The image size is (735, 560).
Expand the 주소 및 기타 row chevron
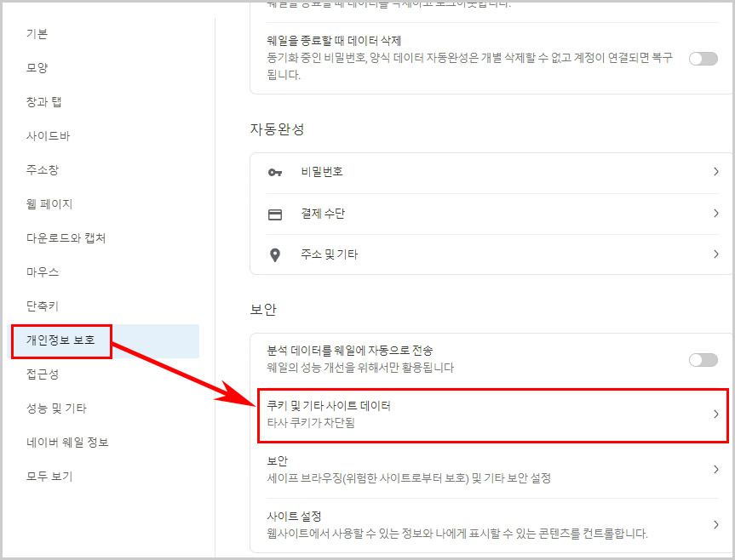point(715,254)
